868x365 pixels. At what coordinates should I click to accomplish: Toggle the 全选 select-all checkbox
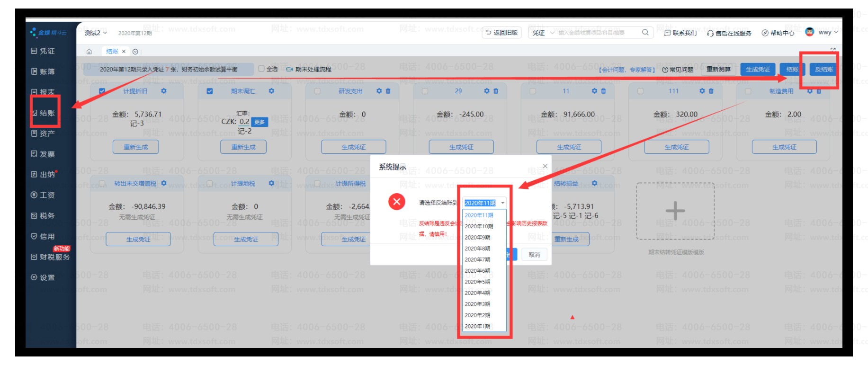[x=261, y=69]
